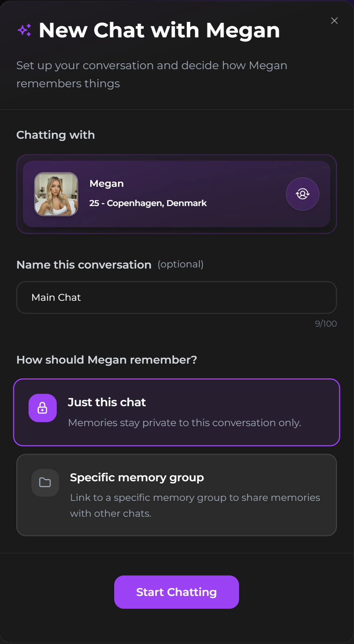Click Megan's profile photo thumbnail

point(56,194)
